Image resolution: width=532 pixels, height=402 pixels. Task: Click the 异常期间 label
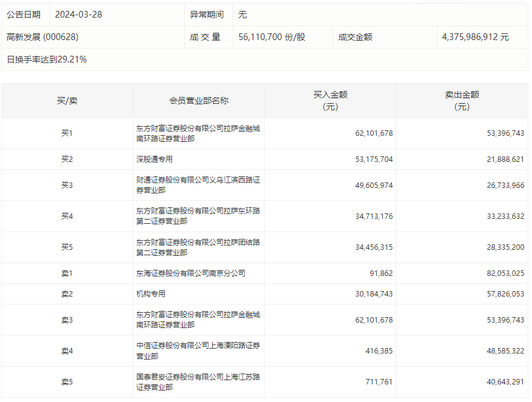[207, 15]
